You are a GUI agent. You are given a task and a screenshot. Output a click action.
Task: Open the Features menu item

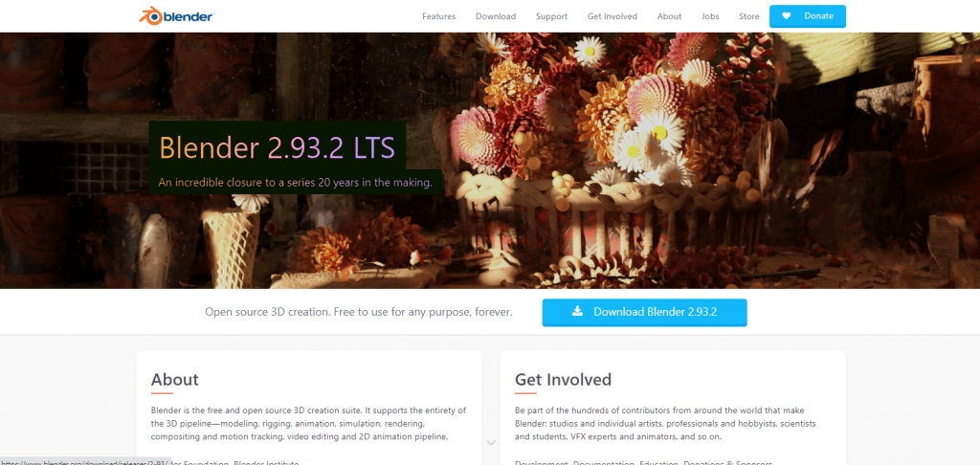tap(438, 16)
